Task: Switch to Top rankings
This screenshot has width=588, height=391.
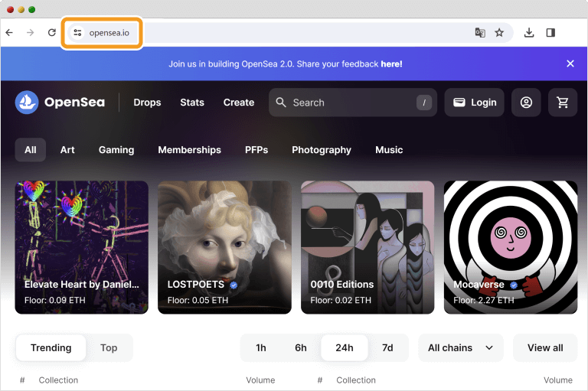Action: click(109, 348)
